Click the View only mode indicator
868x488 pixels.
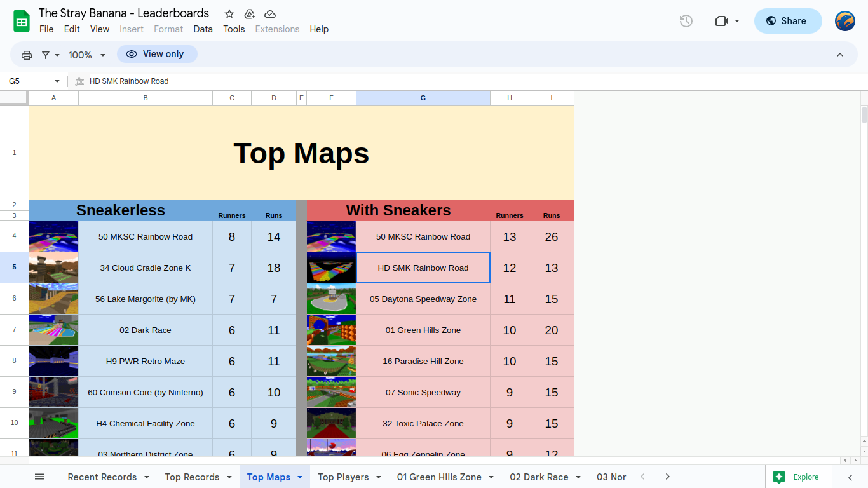click(x=156, y=55)
